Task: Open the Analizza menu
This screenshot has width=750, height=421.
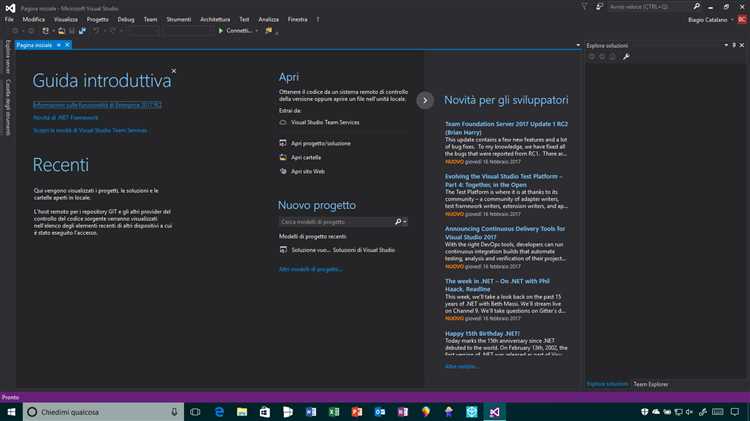Action: pyautogui.click(x=268, y=20)
